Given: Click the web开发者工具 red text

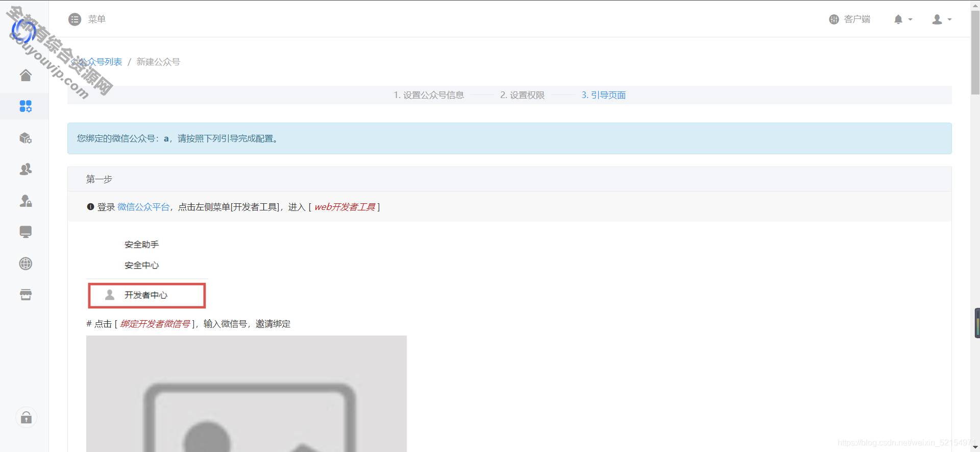Looking at the screenshot, I should coord(345,207).
